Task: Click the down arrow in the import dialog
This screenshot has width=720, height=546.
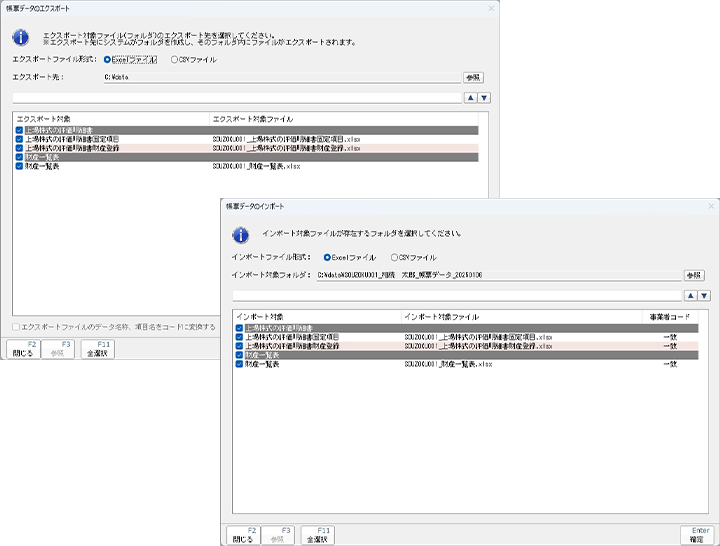Action: click(x=704, y=296)
